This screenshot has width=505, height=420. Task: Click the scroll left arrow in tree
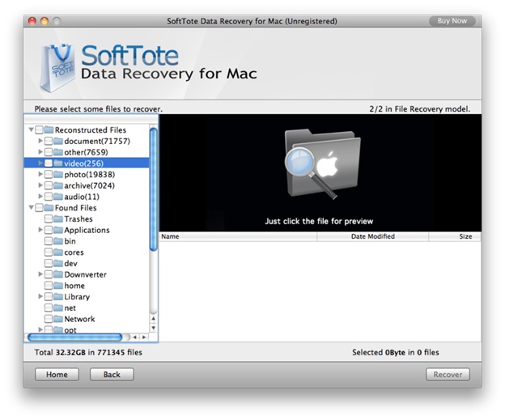click(x=135, y=337)
